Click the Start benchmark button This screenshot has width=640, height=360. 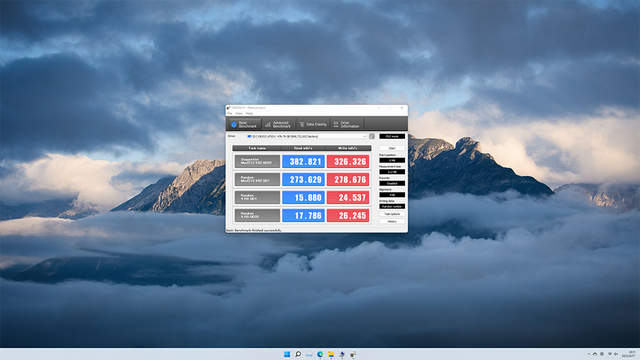(x=392, y=148)
